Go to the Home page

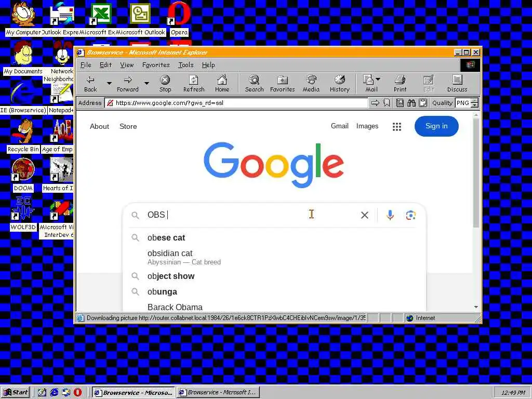click(x=222, y=84)
